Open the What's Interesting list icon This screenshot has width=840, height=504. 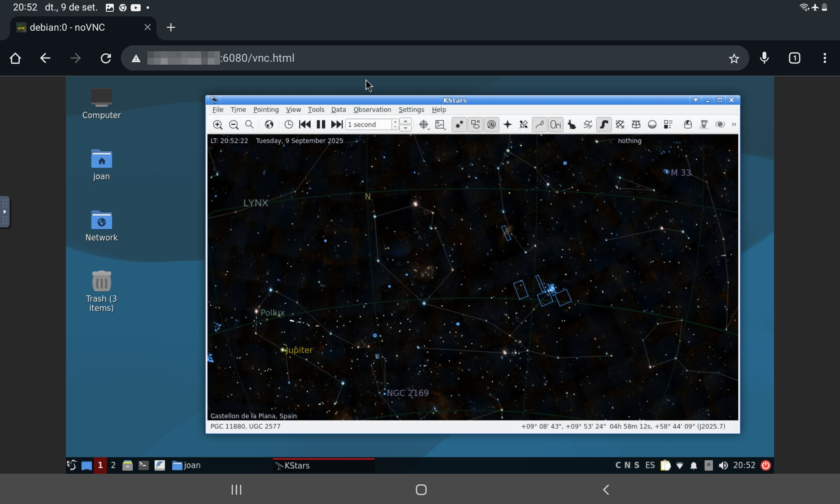668,124
